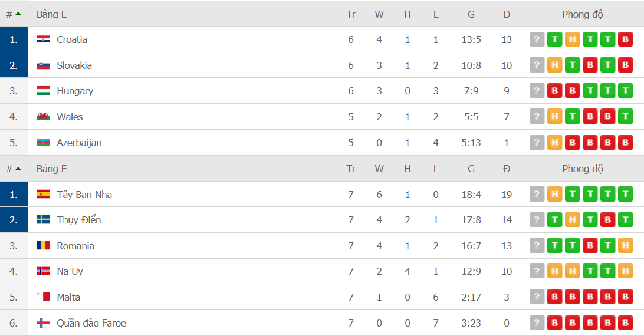Click the Sweden flag next to Thụy Điển

click(43, 220)
